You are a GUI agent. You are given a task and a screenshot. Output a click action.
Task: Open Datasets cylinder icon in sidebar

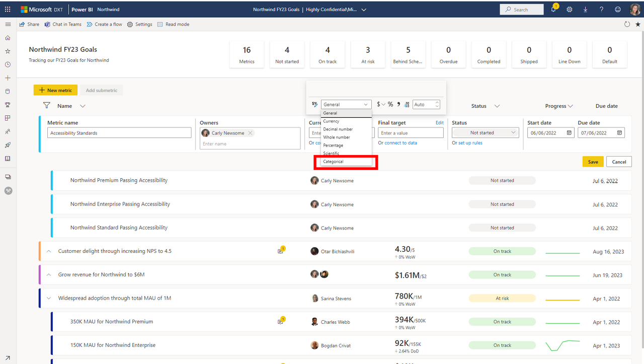[8, 92]
